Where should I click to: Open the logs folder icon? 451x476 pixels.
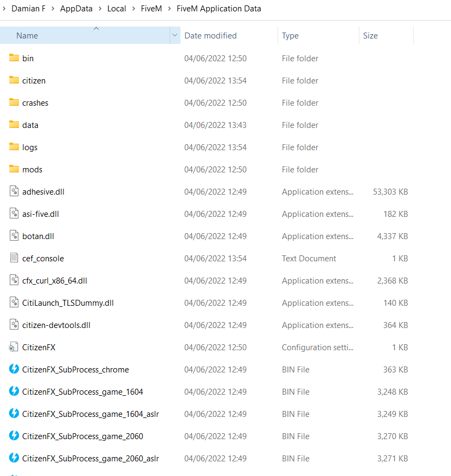14,146
